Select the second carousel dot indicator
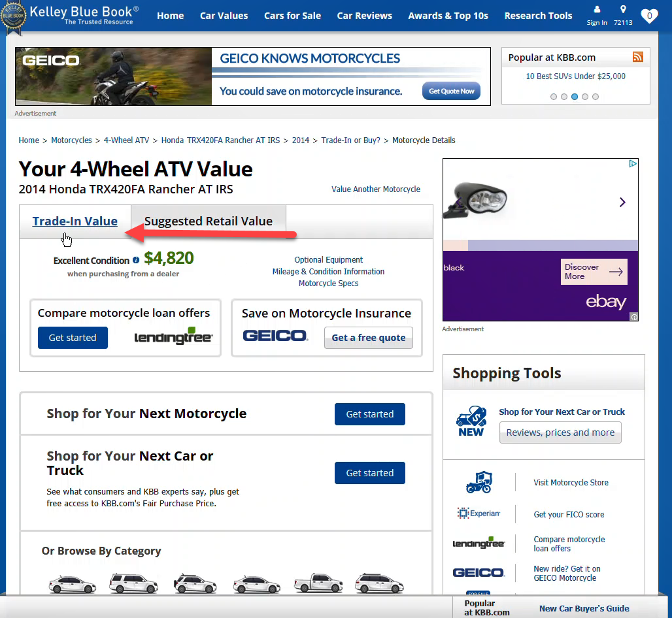 pos(564,97)
